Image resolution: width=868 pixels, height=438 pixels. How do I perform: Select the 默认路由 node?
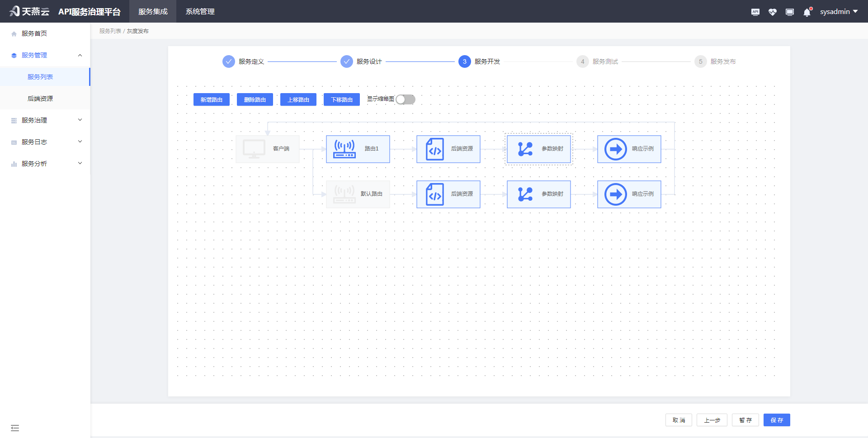coord(358,194)
